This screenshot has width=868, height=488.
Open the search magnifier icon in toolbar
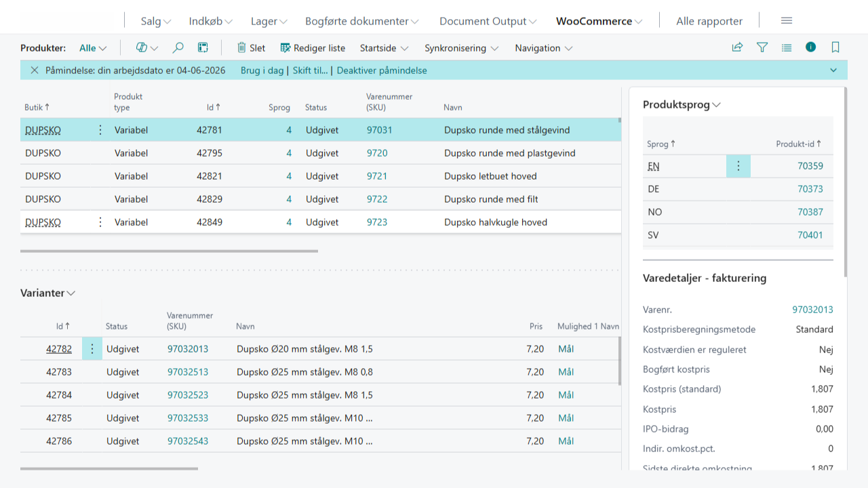178,47
